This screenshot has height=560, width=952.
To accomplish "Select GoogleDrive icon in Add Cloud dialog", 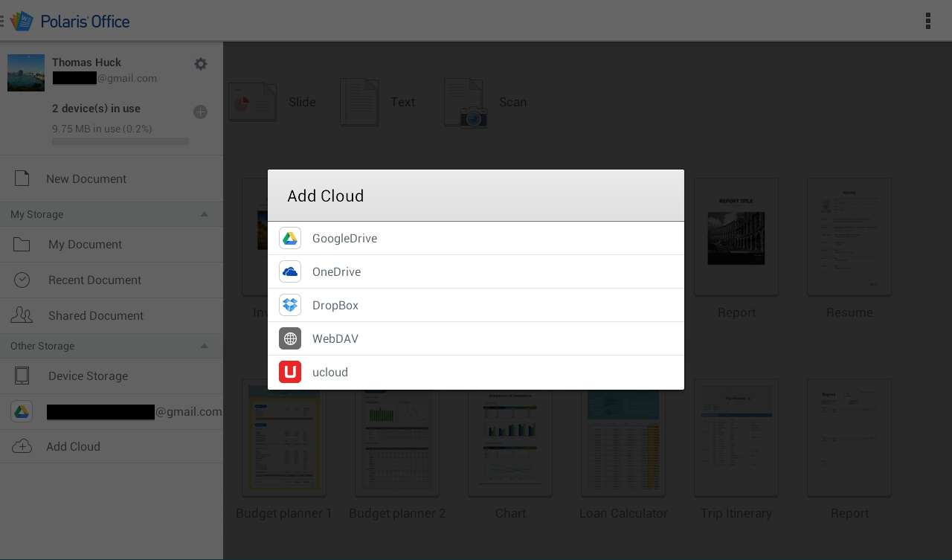I will click(x=290, y=238).
